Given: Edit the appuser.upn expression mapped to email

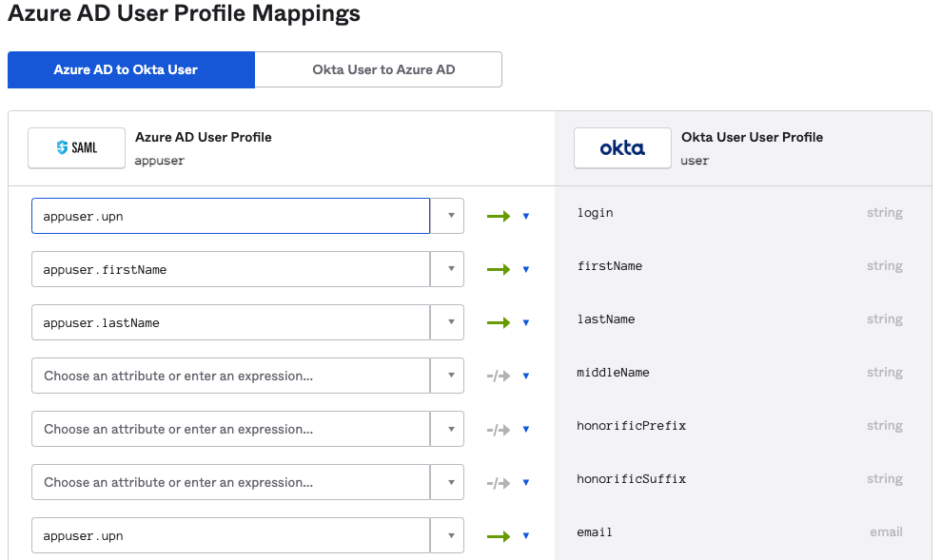Looking at the screenshot, I should tap(231, 536).
